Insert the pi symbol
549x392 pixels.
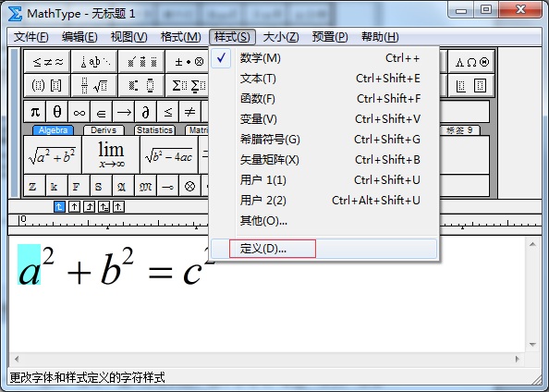(x=35, y=112)
